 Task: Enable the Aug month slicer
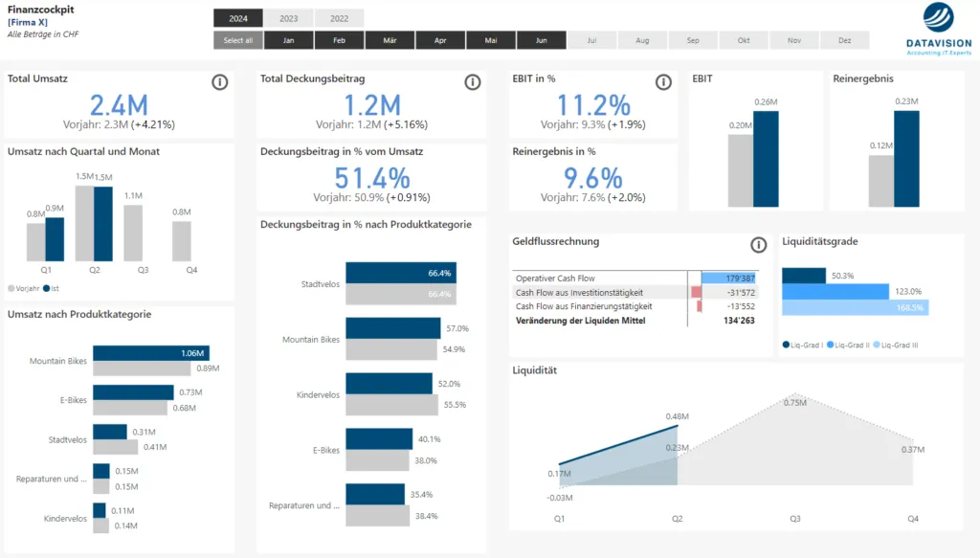642,40
